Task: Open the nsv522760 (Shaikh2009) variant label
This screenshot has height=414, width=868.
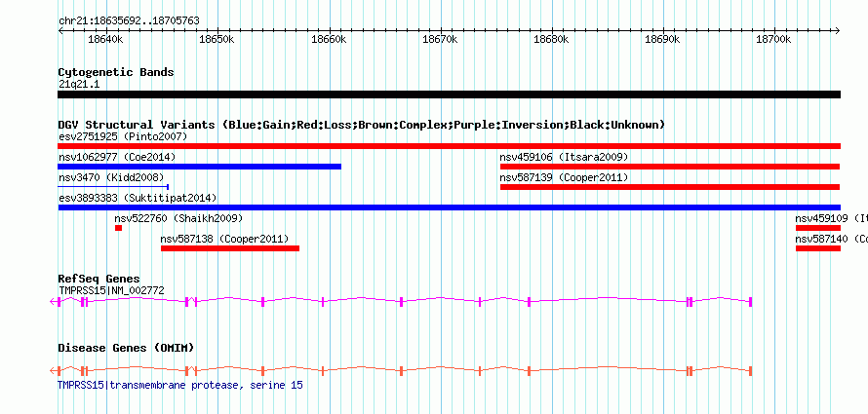Action: pyautogui.click(x=178, y=218)
